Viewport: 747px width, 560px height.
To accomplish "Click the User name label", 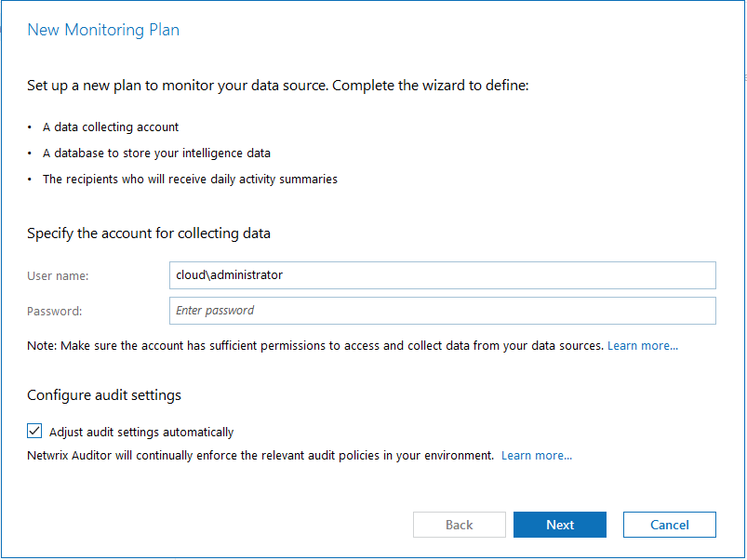I will pos(58,276).
